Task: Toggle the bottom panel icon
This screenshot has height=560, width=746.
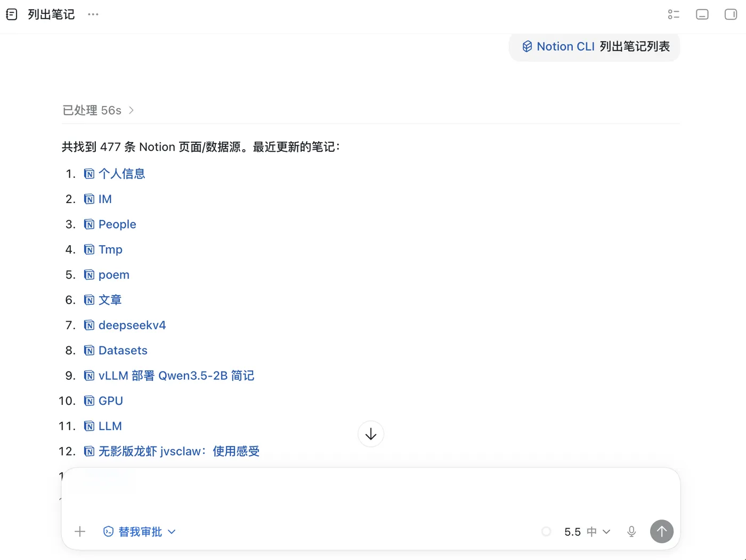Action: tap(702, 14)
